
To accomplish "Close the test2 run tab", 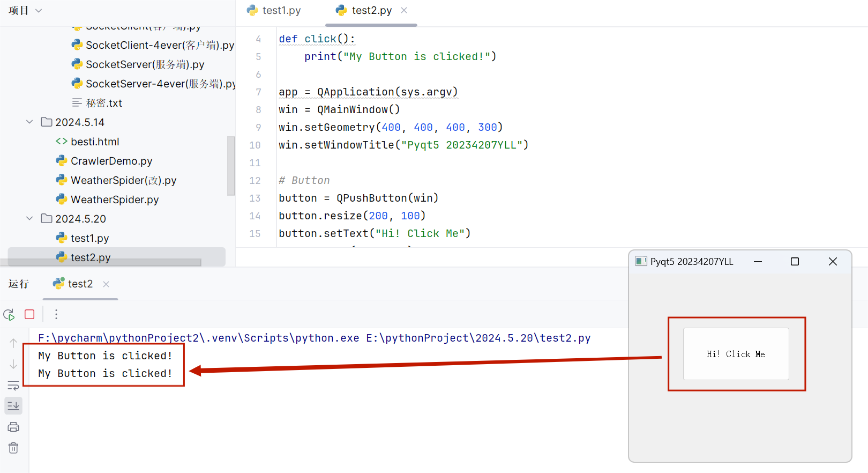I will (x=106, y=284).
